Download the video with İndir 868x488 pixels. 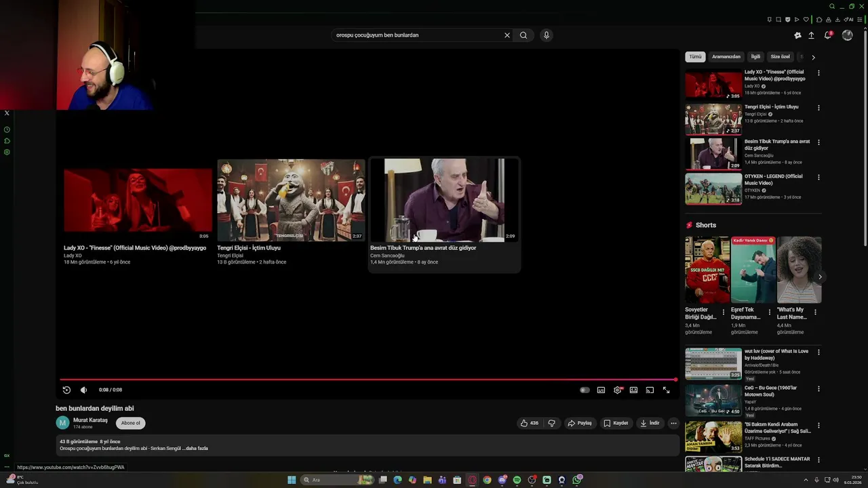pos(650,423)
